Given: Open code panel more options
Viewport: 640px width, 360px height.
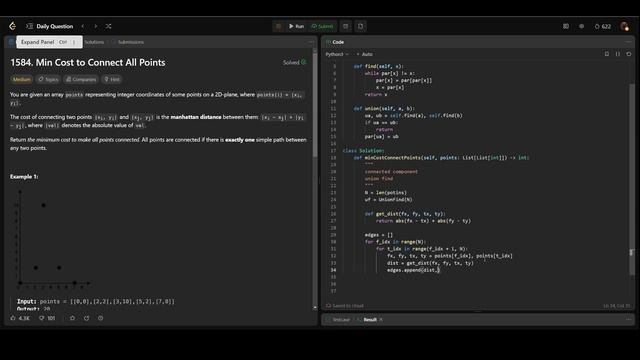Looking at the screenshot, I should (629, 42).
